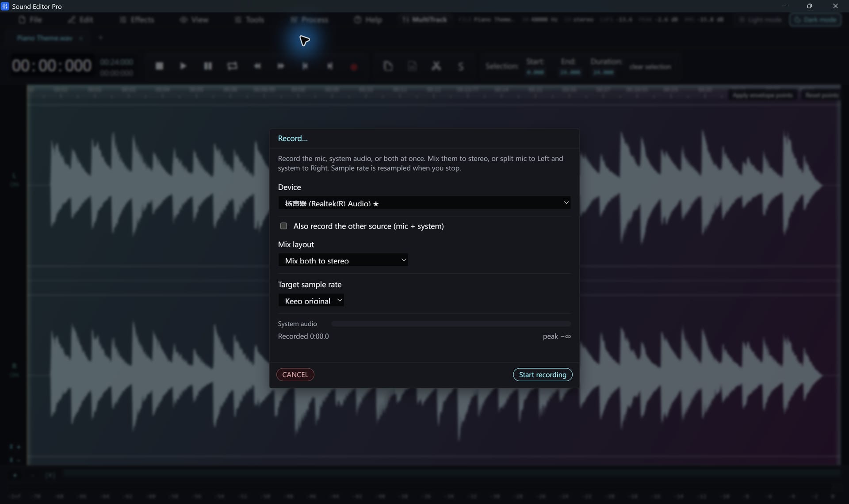Image resolution: width=849 pixels, height=504 pixels.
Task: Click the Copy icon in the toolbar
Action: [388, 66]
